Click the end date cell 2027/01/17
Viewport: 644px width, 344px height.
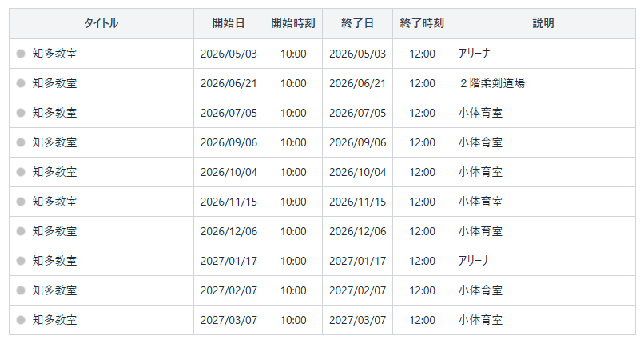pos(357,261)
